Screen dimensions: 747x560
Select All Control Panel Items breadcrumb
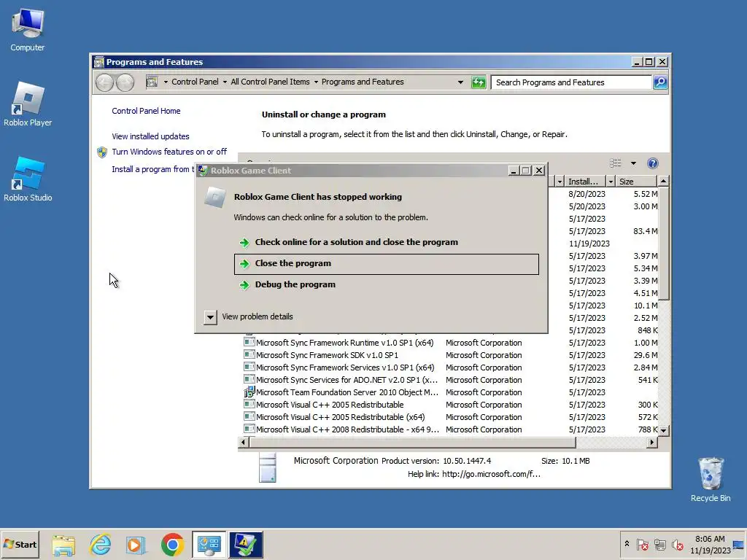tap(270, 82)
